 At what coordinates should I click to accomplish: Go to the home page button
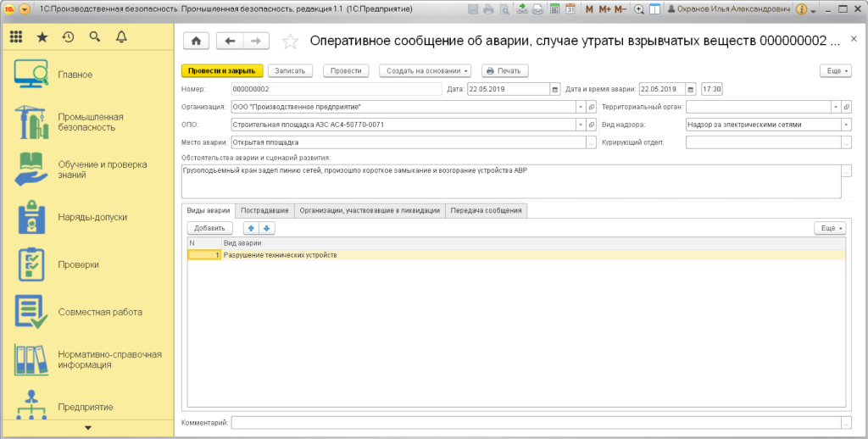(x=196, y=41)
